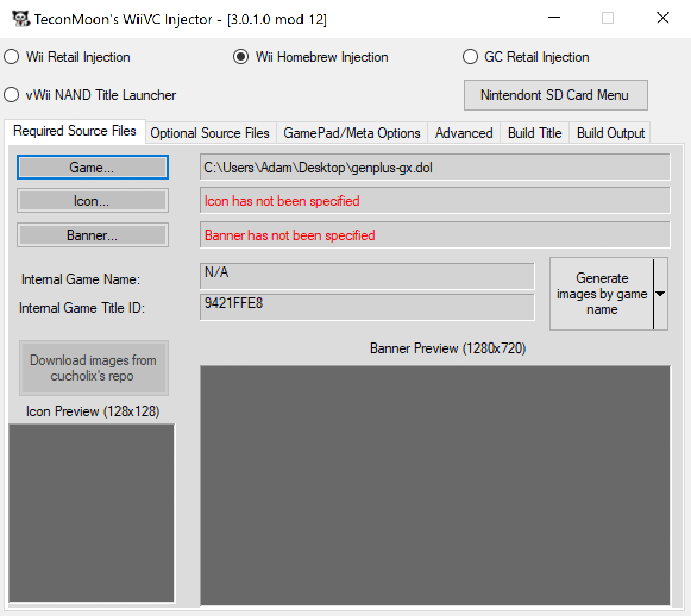Click the 'Icon has not been specified' field
The image size is (691, 616).
click(x=435, y=202)
